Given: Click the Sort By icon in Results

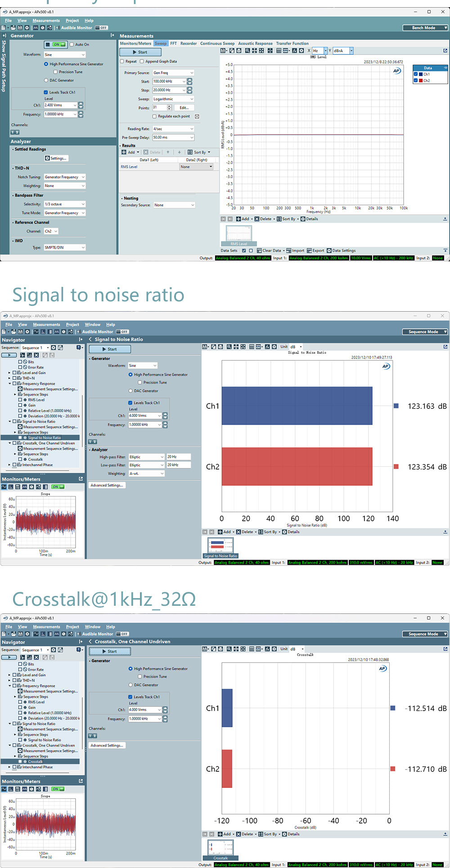Looking at the screenshot, I should pyautogui.click(x=190, y=152).
